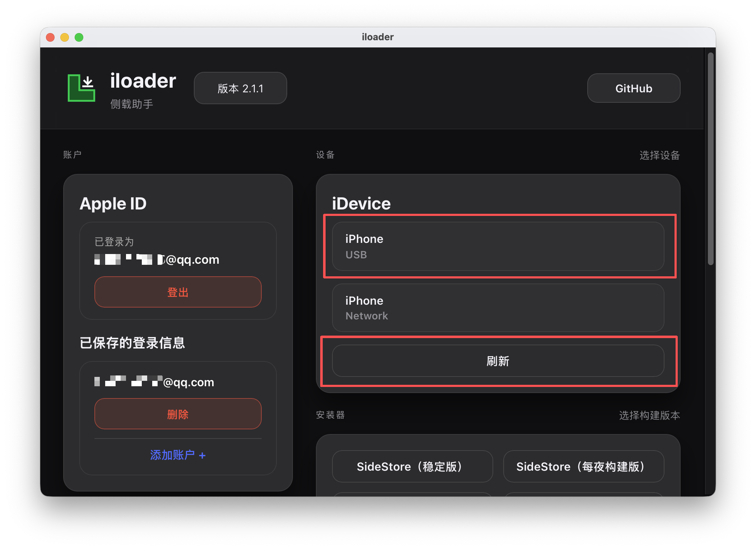Click the 添加账户 + link
This screenshot has height=549, width=756.
[178, 455]
